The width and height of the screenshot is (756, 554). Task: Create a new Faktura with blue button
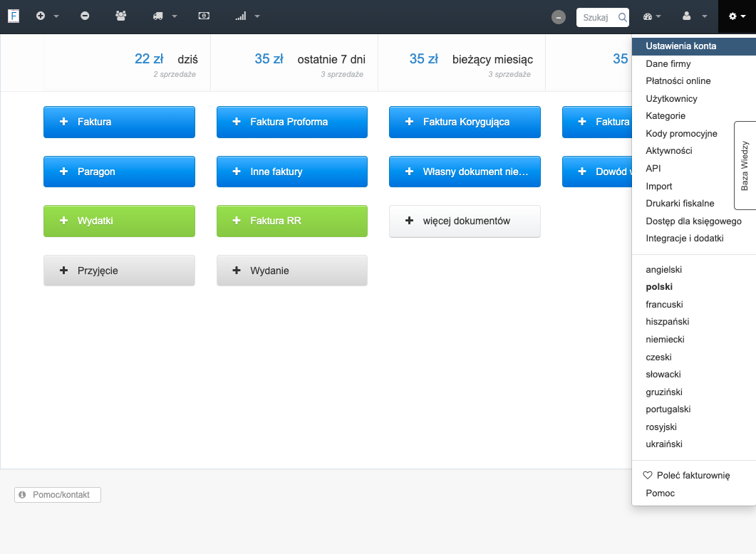[119, 122]
